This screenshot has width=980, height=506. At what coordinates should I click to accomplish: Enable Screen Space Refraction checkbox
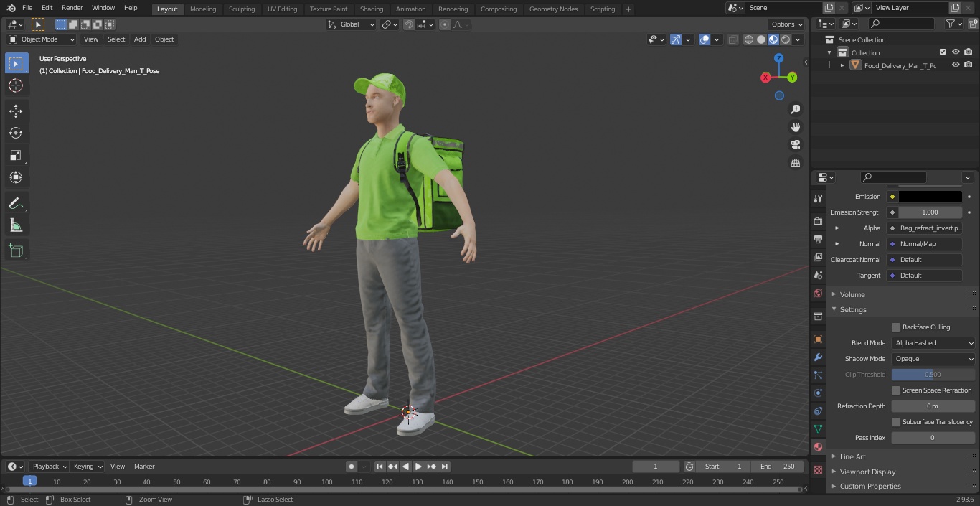coord(896,390)
